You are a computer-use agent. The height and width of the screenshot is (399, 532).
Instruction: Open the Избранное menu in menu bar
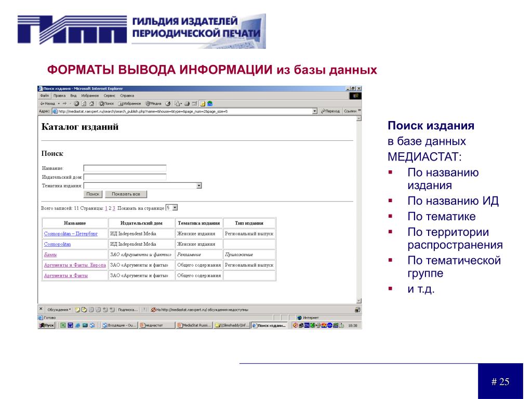click(x=90, y=96)
